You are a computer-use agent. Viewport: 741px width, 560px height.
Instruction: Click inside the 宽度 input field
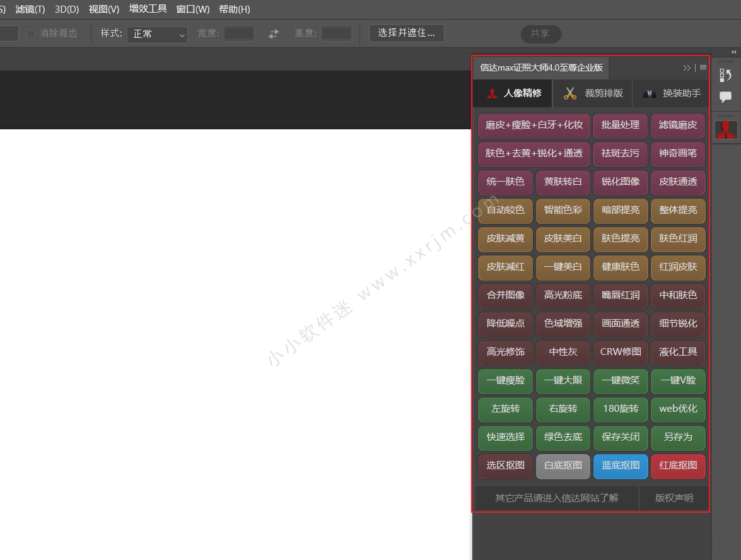(238, 34)
